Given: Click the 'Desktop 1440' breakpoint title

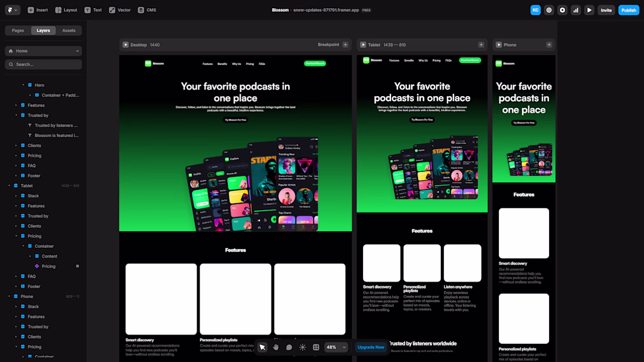Looking at the screenshot, I should (145, 45).
